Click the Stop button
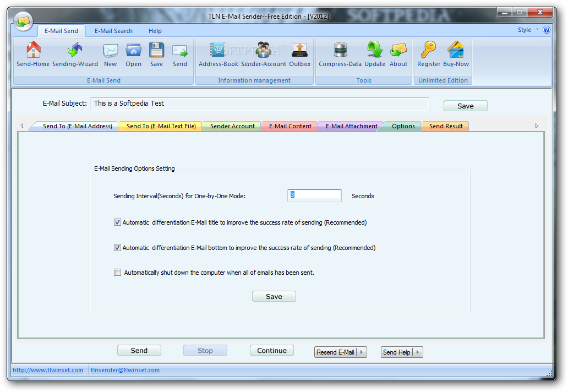 [205, 351]
